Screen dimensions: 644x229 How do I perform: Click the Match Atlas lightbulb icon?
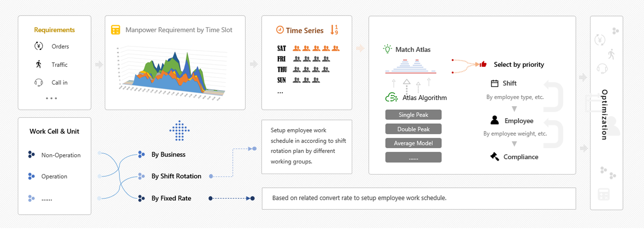[x=388, y=49]
